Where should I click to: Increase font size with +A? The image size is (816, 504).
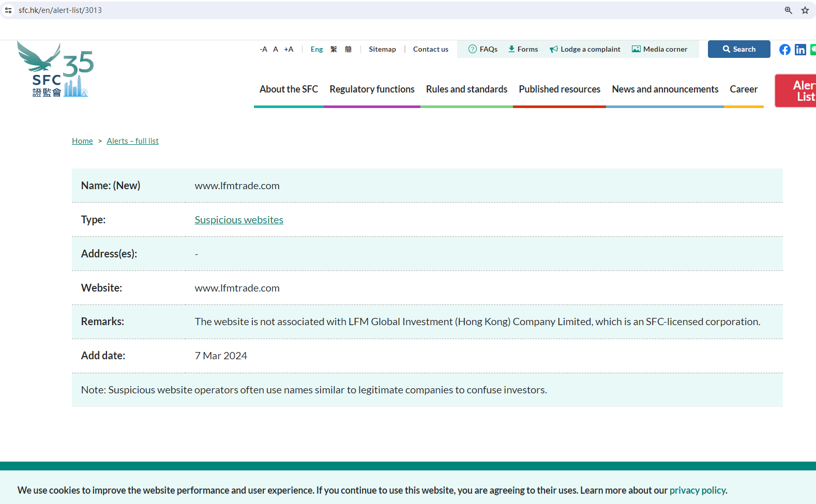click(x=289, y=49)
